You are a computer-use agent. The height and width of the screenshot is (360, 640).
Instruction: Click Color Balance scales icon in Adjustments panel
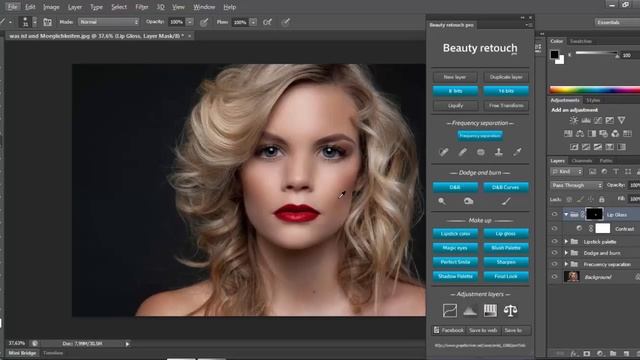pos(580,133)
